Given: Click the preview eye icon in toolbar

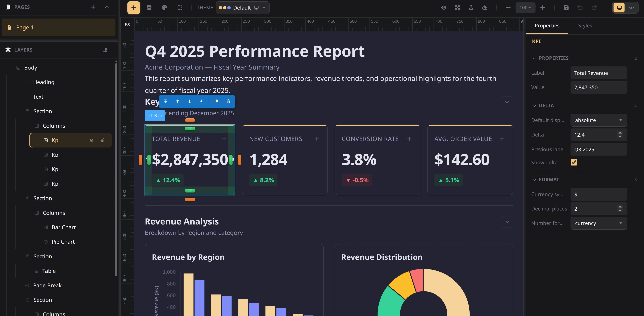Looking at the screenshot, I should click(444, 8).
